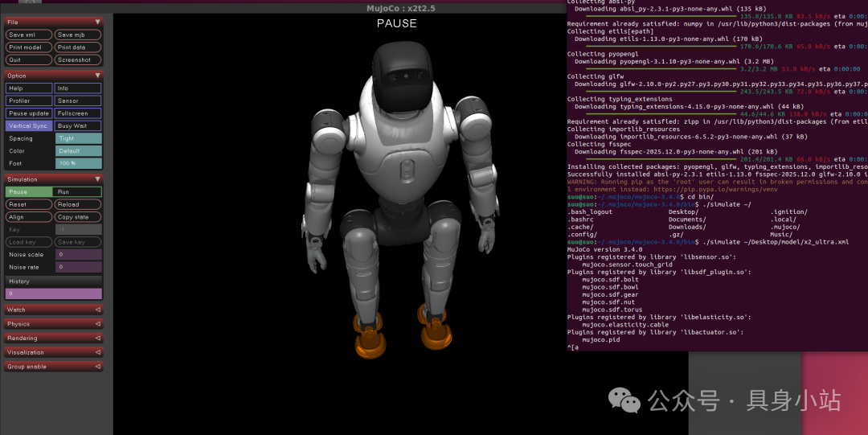Image resolution: width=868 pixels, height=435 pixels.
Task: Expand the Watch section
Action: 54,310
